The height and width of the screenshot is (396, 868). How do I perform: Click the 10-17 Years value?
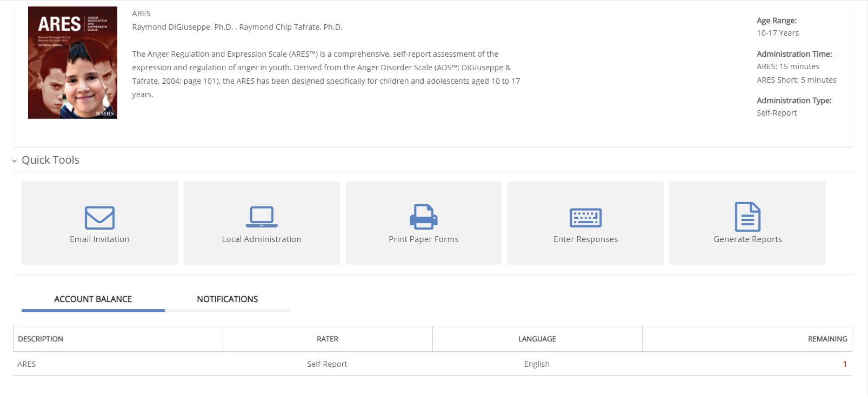coord(778,33)
